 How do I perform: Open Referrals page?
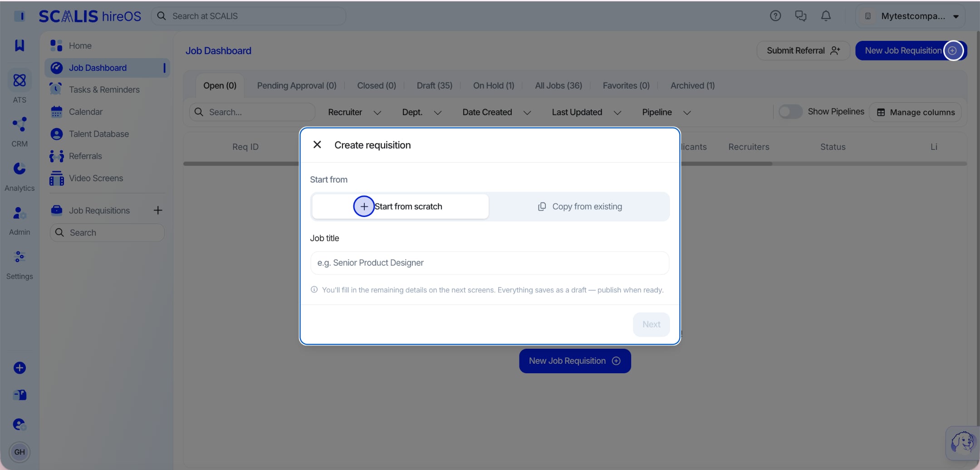click(107, 156)
